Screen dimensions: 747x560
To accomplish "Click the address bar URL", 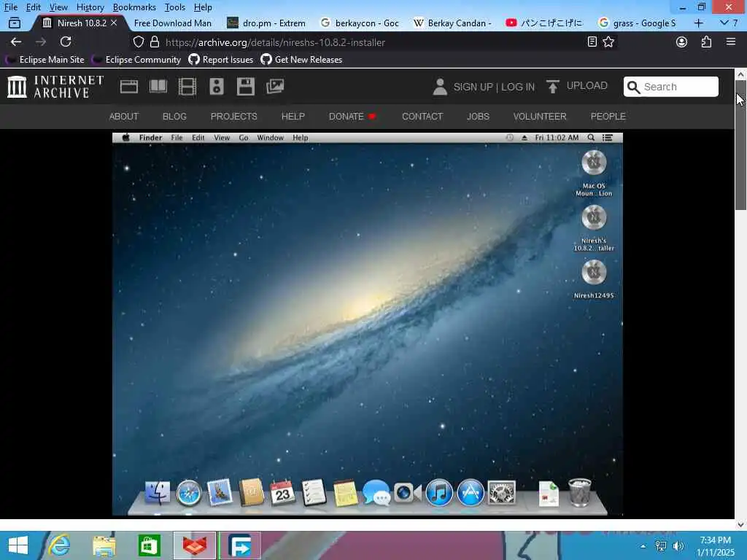I will point(275,42).
